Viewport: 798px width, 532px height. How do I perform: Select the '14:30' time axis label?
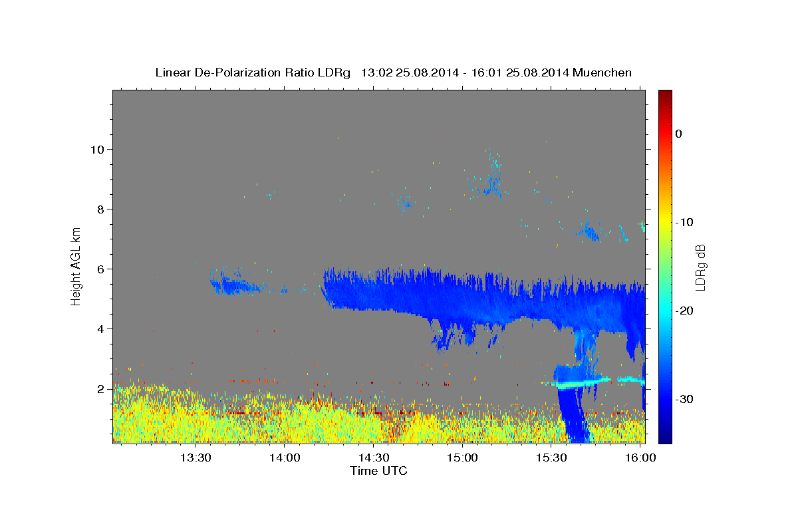(x=374, y=458)
